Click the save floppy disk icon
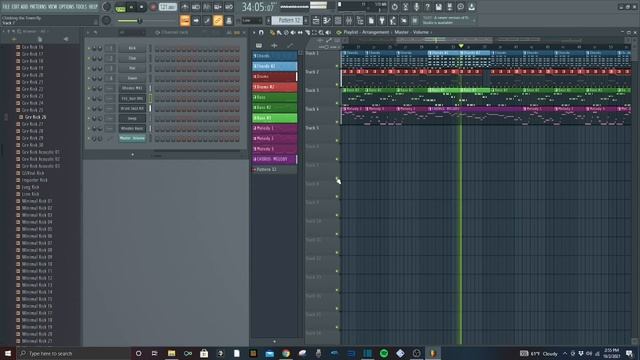The width and height of the screenshot is (640, 360). point(438,7)
